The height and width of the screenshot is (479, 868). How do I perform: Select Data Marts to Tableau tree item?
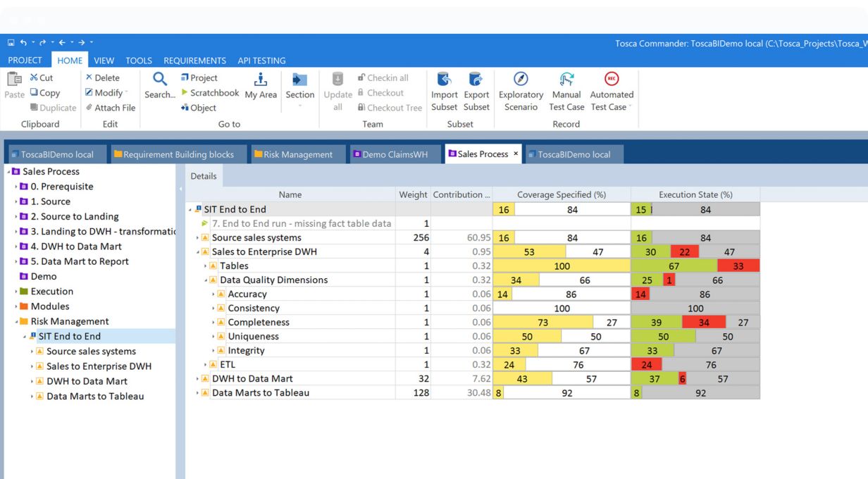coord(95,397)
